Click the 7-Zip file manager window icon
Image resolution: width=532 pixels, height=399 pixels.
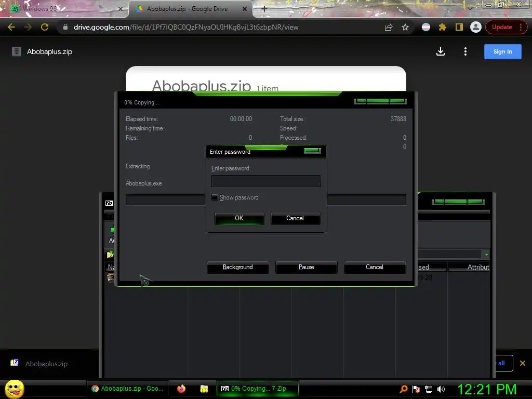[x=109, y=203]
